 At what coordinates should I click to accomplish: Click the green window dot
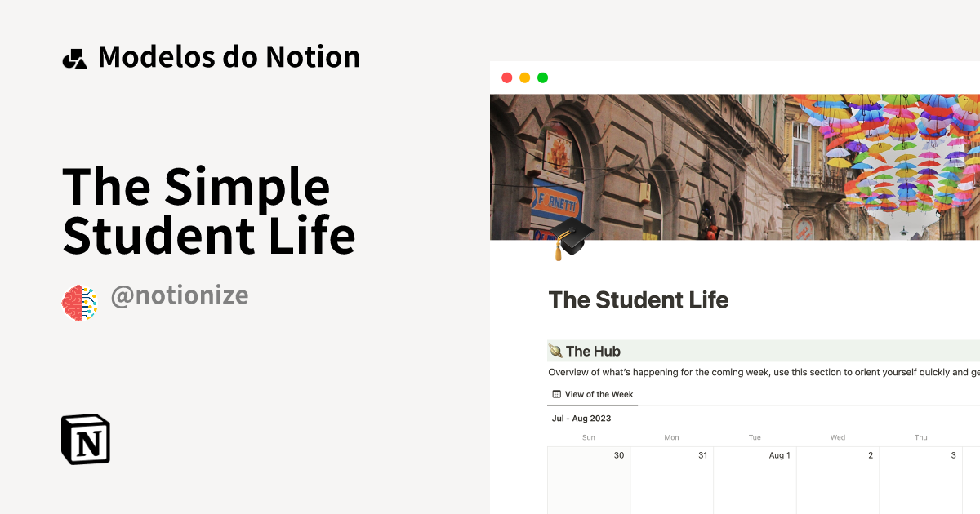542,78
